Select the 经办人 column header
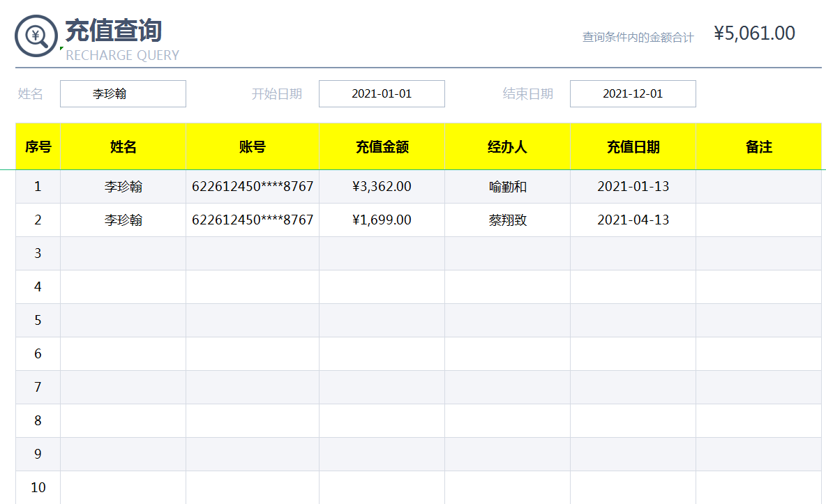 tap(507, 146)
